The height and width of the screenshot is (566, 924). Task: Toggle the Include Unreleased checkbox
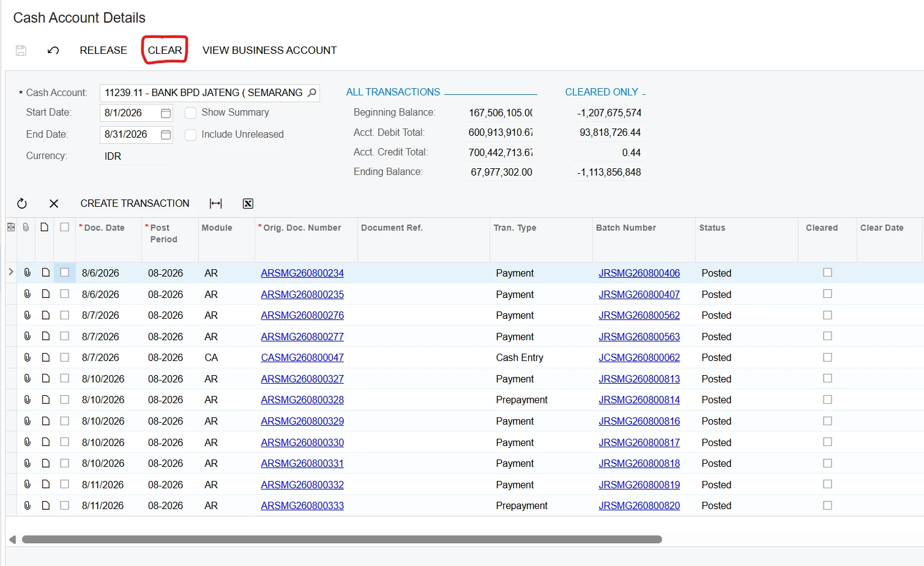[x=190, y=135]
